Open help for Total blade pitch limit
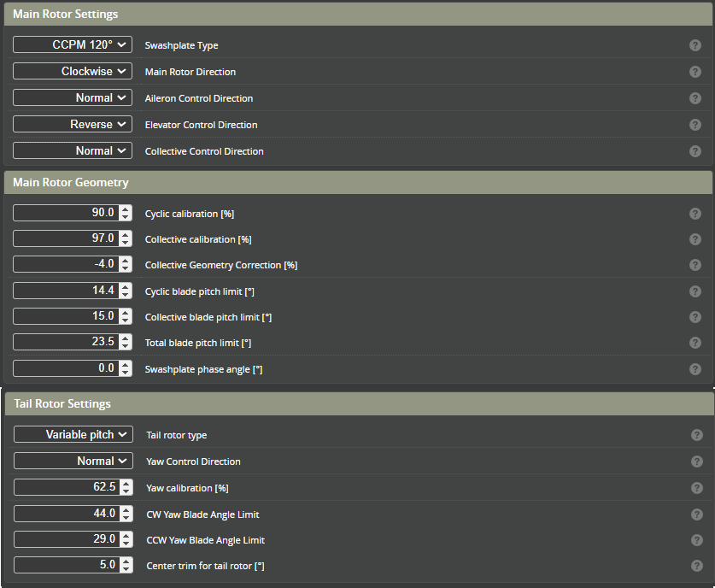Image resolution: width=715 pixels, height=588 pixels. pos(695,343)
